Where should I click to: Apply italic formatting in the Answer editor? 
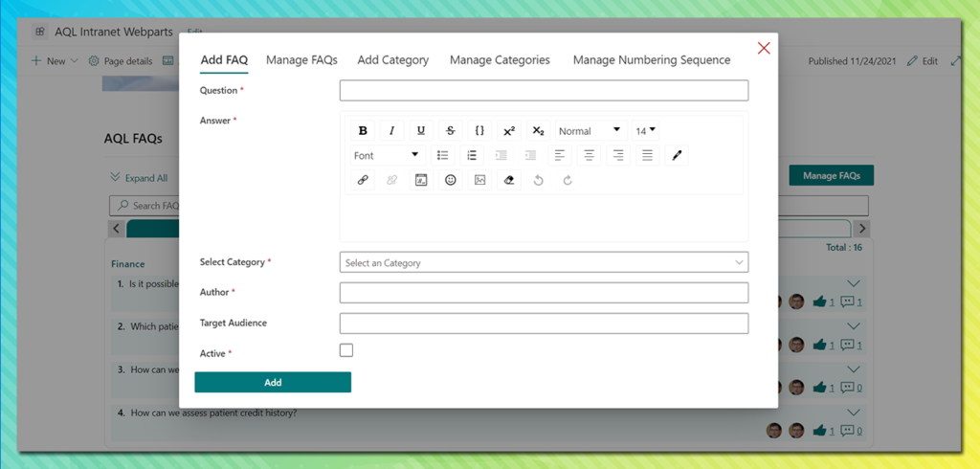(x=391, y=131)
